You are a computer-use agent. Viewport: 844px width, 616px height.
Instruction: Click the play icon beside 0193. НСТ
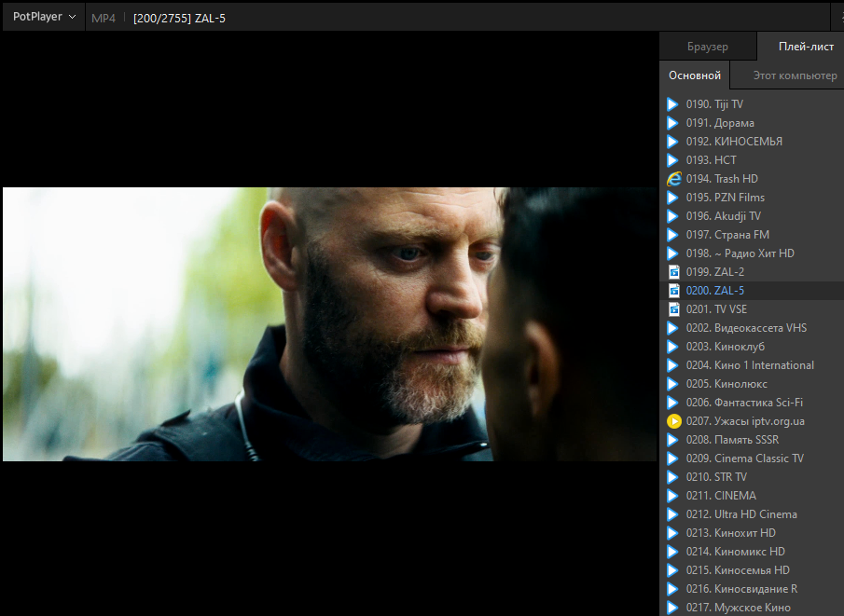pyautogui.click(x=672, y=160)
